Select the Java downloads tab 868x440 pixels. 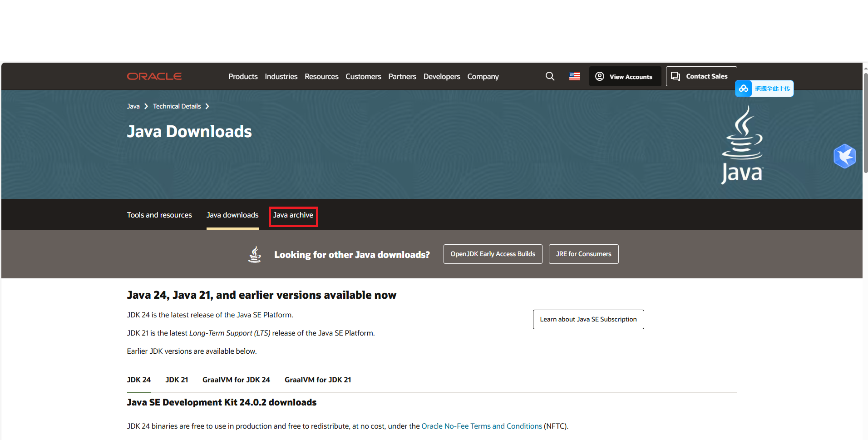232,215
